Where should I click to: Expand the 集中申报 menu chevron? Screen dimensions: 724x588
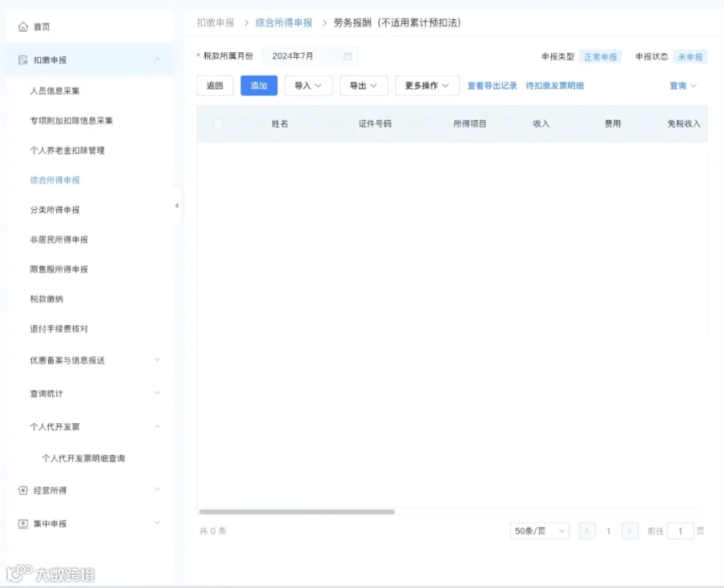coord(158,523)
